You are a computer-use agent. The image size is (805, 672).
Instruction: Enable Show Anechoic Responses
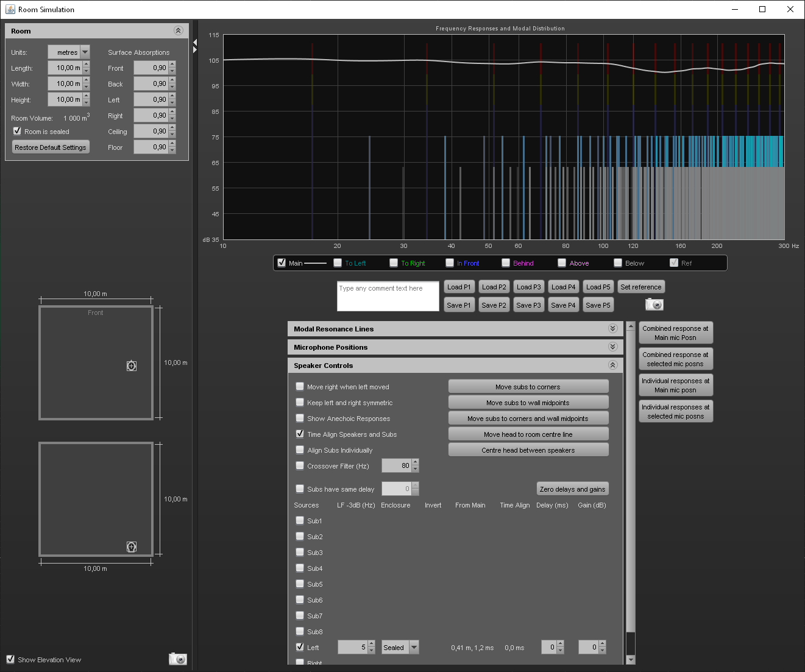(300, 418)
